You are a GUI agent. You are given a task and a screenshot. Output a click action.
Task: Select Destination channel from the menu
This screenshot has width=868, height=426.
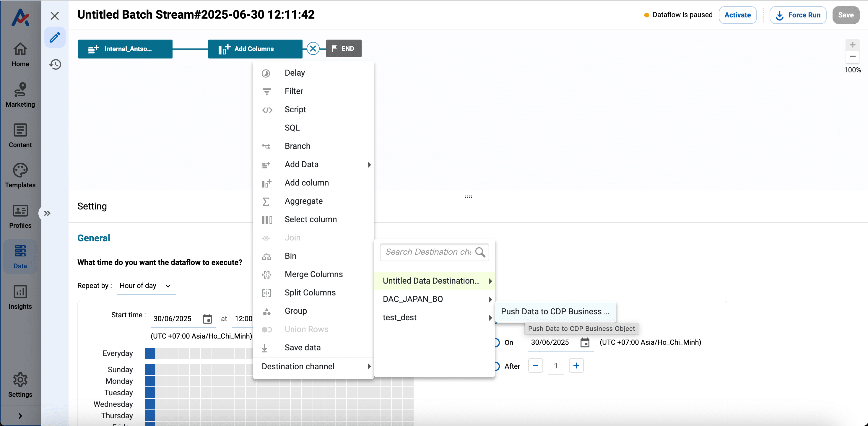pos(298,366)
